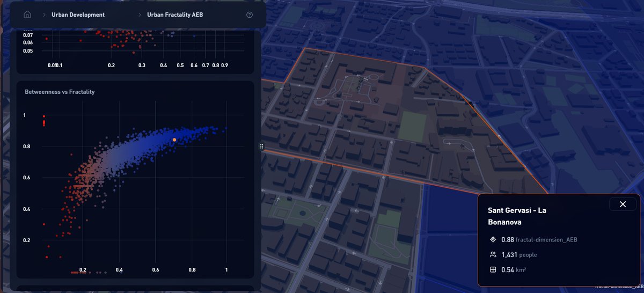Click the panel resize grip handle
644x293 pixels.
coord(261,146)
